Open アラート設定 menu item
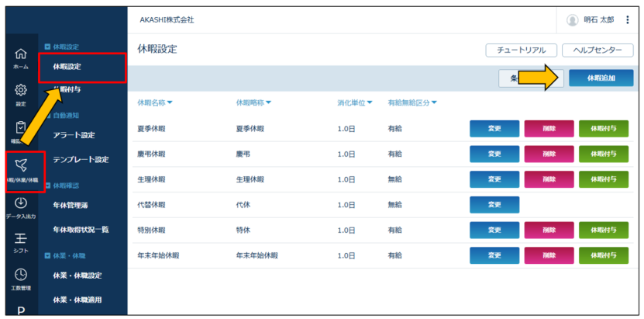 pyautogui.click(x=74, y=135)
